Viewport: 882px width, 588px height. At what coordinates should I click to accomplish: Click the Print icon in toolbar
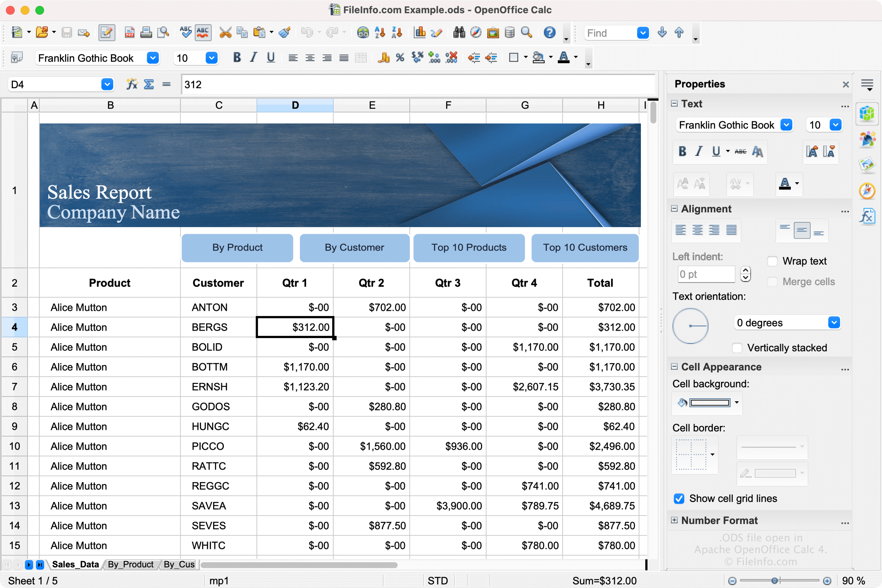(x=146, y=32)
